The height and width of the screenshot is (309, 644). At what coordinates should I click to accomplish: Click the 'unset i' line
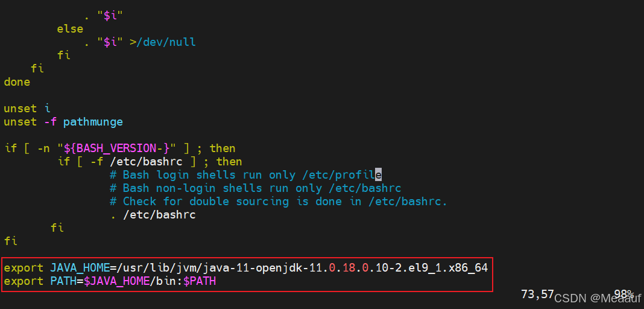27,109
